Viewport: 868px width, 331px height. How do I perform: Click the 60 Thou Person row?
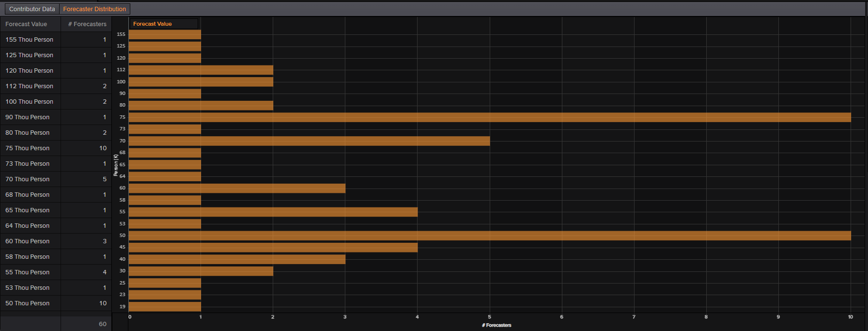click(x=56, y=241)
